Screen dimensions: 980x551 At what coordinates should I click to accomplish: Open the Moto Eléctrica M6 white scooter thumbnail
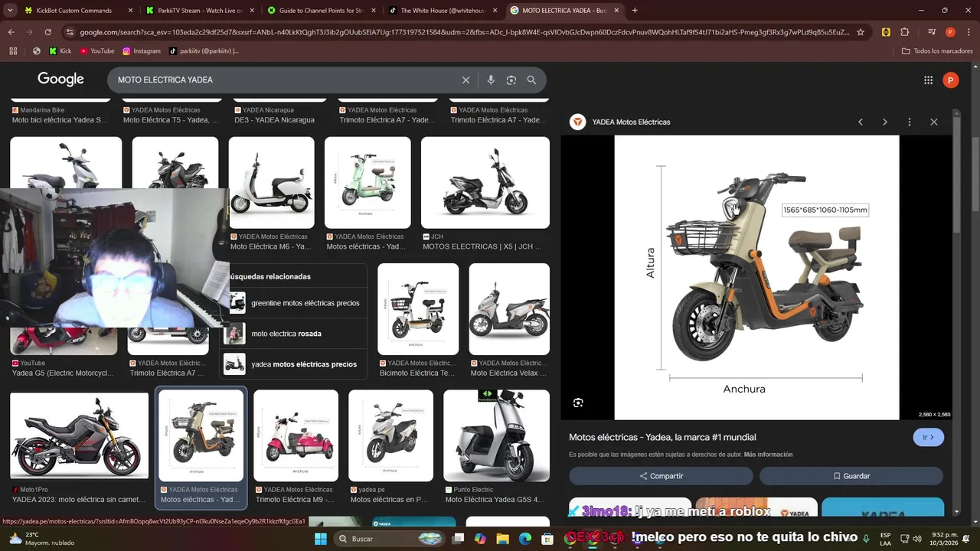coord(271,183)
